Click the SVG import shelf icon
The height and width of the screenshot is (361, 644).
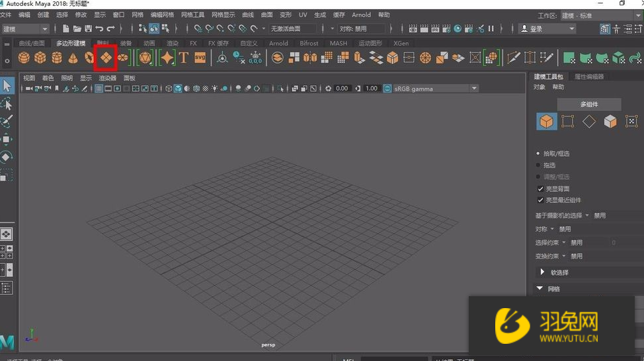200,58
